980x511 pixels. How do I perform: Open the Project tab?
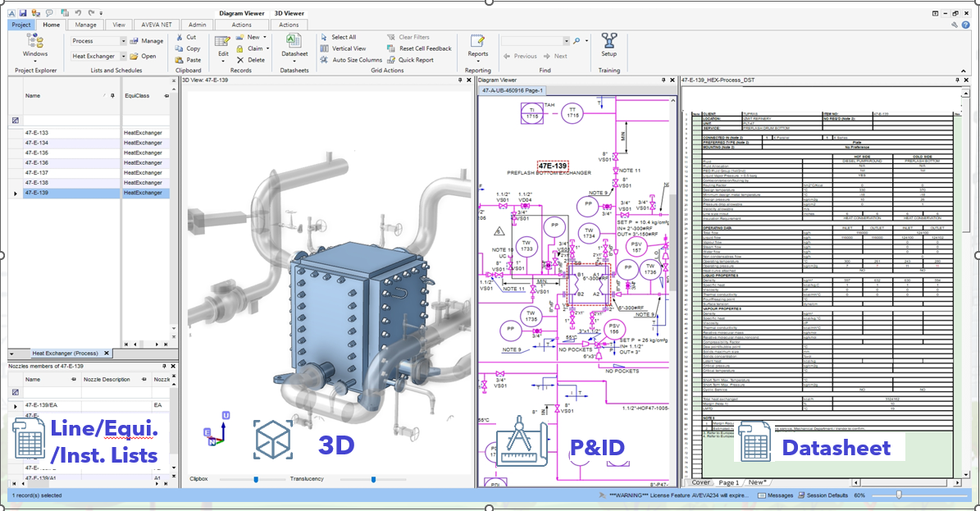(21, 25)
